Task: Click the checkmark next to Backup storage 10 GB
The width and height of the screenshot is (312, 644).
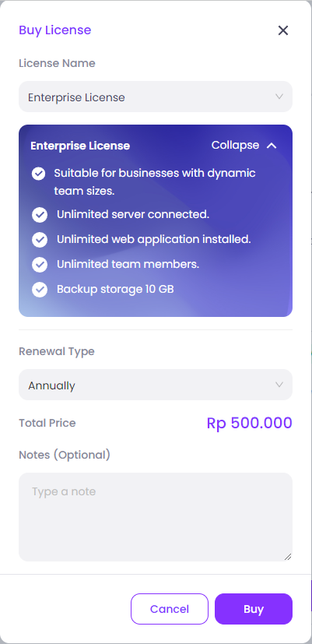Action: point(40,290)
